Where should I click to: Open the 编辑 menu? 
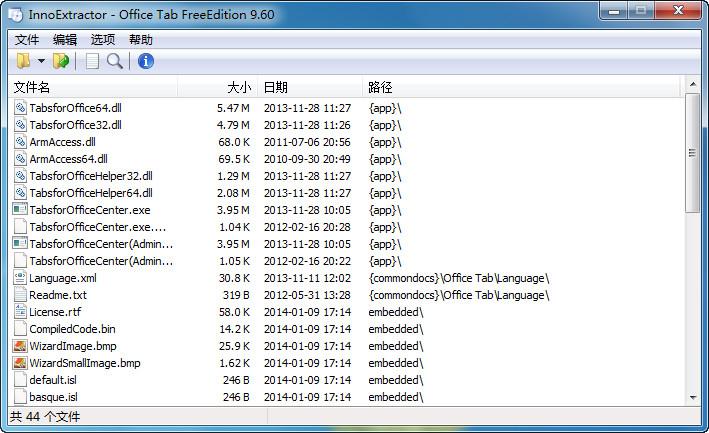65,40
